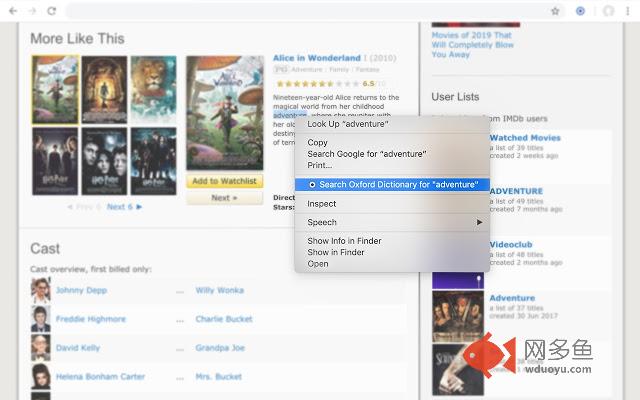
Task: Select Search Google for "adventure"
Action: click(366, 154)
